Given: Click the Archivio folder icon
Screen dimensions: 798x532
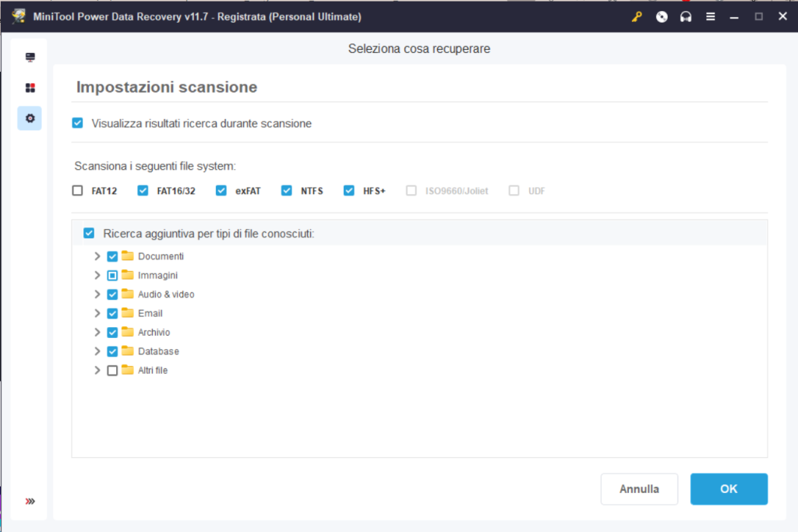Looking at the screenshot, I should [x=128, y=332].
